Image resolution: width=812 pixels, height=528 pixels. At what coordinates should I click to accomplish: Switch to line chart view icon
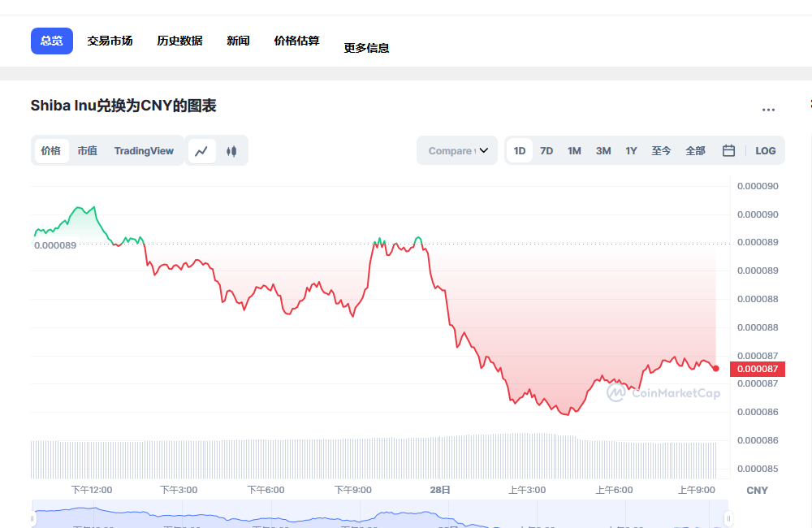[201, 151]
